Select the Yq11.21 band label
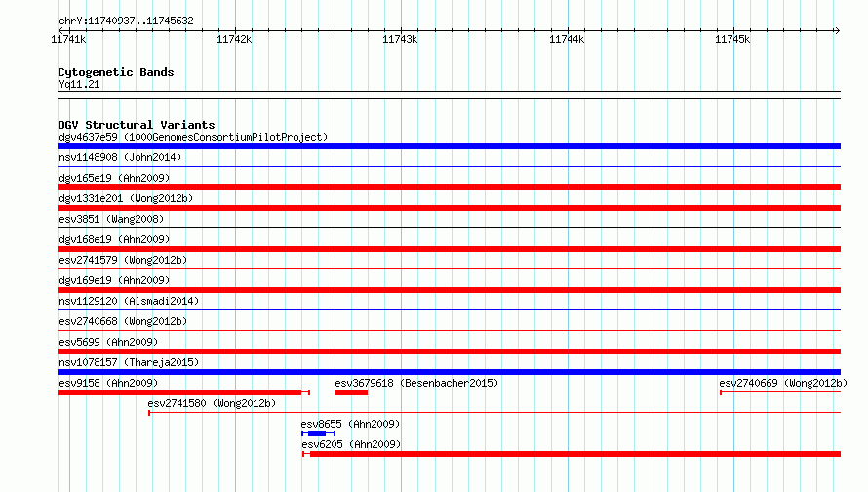868x492 pixels. pyautogui.click(x=79, y=84)
